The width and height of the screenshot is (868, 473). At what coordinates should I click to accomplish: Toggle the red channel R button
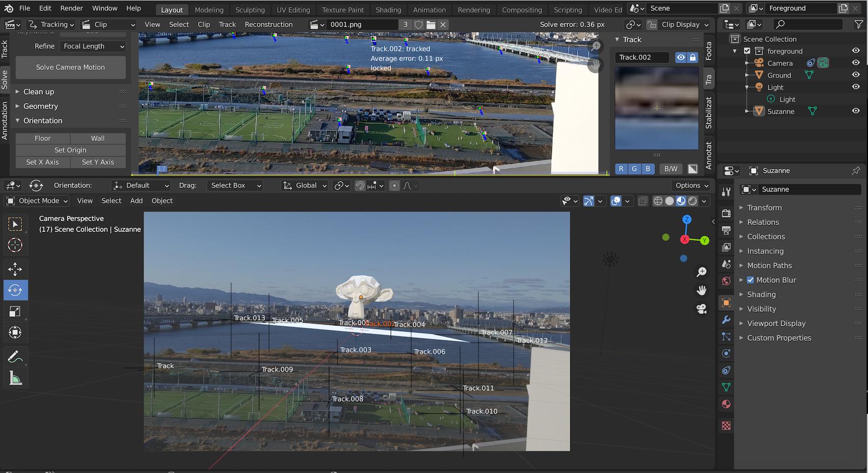coord(621,169)
